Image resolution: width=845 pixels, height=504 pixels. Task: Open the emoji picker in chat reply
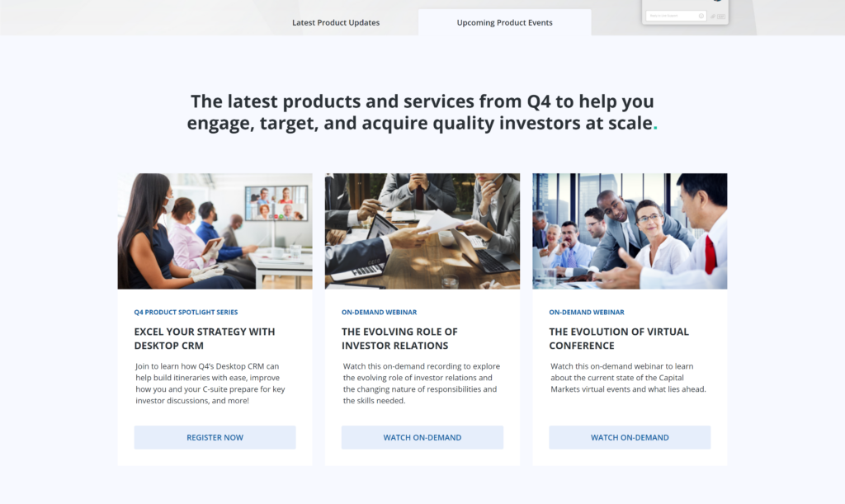701,16
